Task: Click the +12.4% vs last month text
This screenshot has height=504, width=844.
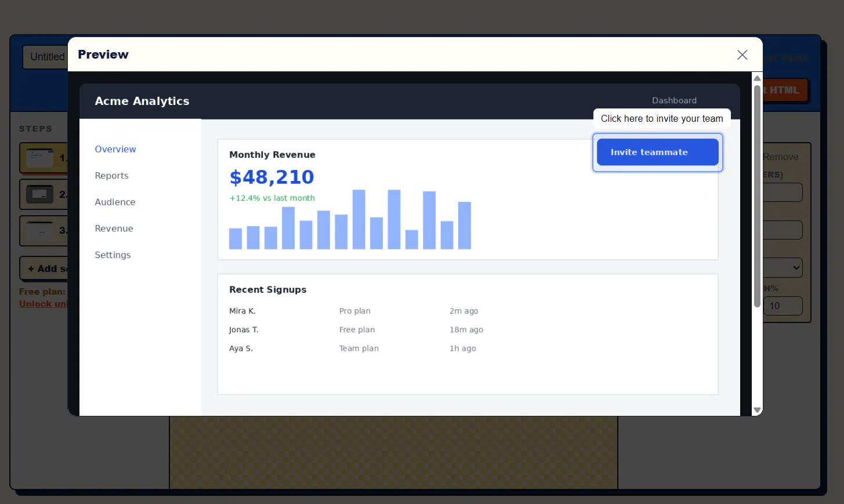Action: click(272, 198)
